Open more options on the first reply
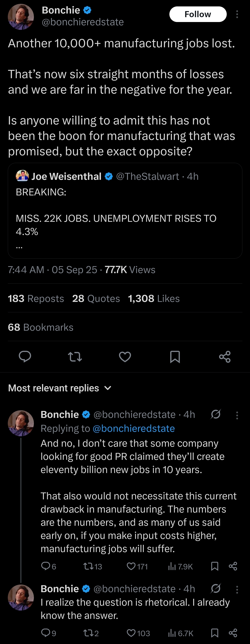250x644 pixels. tap(237, 415)
